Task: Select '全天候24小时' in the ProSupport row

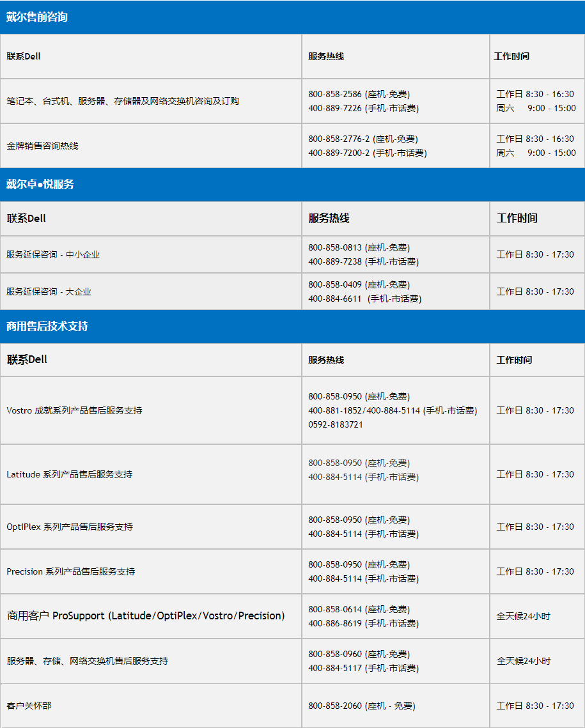Action: pyautogui.click(x=523, y=616)
